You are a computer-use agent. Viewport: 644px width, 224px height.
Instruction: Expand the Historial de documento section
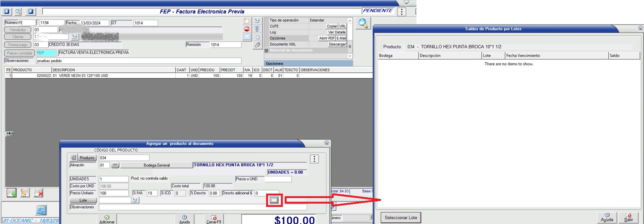tap(267, 50)
